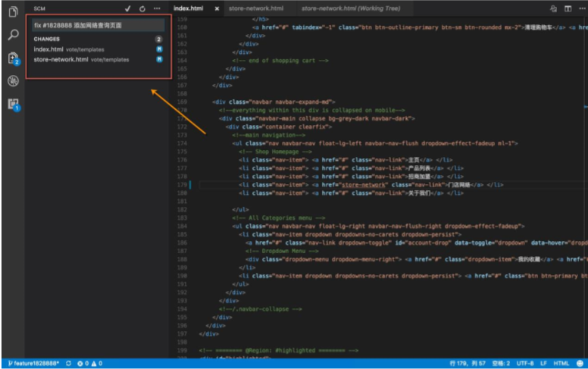This screenshot has width=588, height=369.
Task: Click open changes icon in editor toolbar
Action: [553, 8]
